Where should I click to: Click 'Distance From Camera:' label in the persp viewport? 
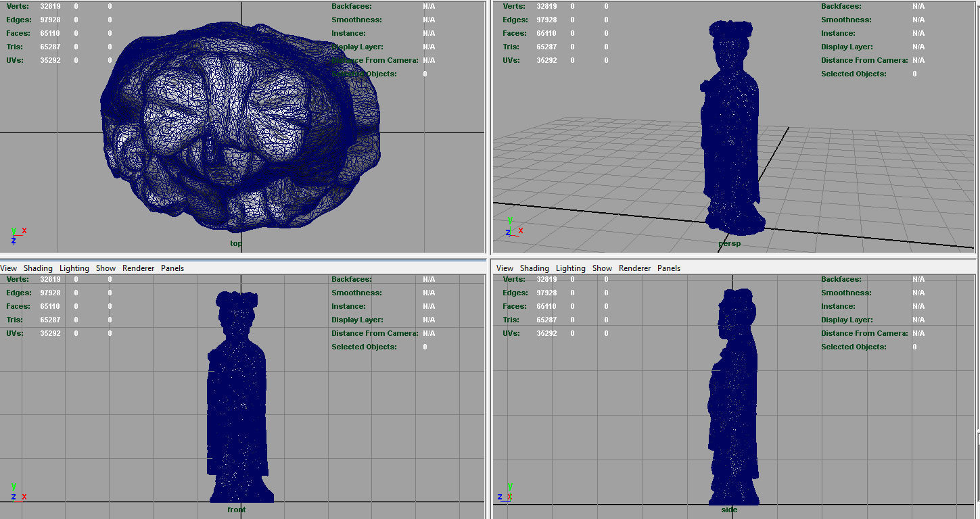(864, 60)
